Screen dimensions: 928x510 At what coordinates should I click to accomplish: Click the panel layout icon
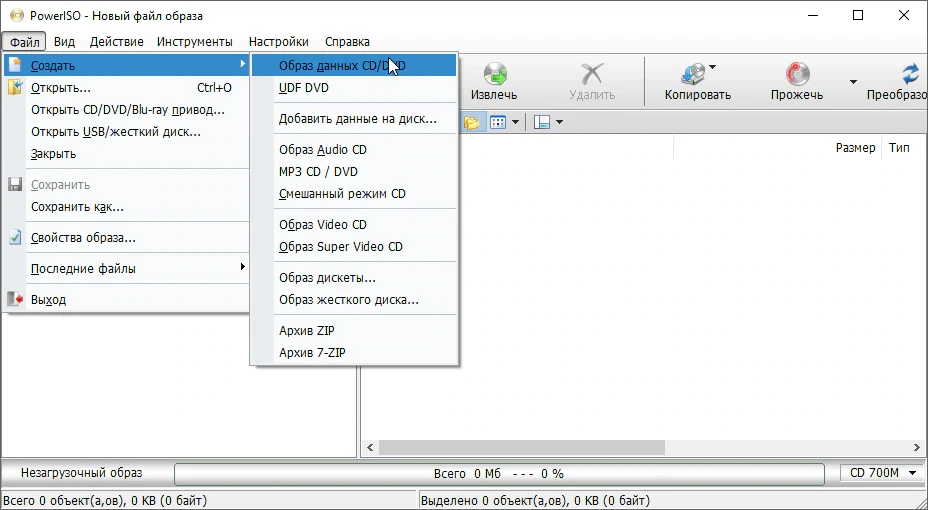[x=542, y=122]
